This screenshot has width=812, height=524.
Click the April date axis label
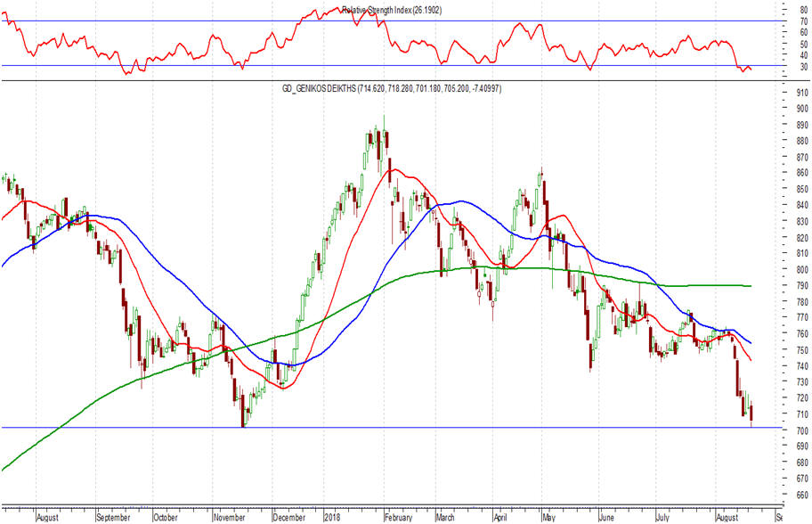tap(500, 517)
